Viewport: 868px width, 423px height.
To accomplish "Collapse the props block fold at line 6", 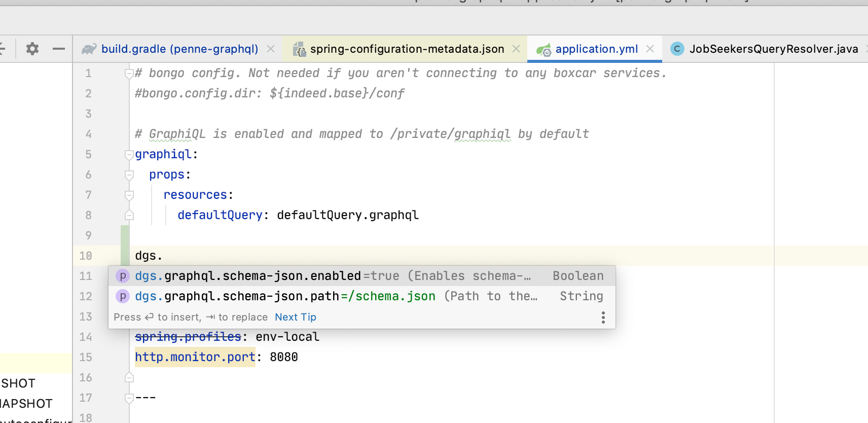I will [129, 175].
